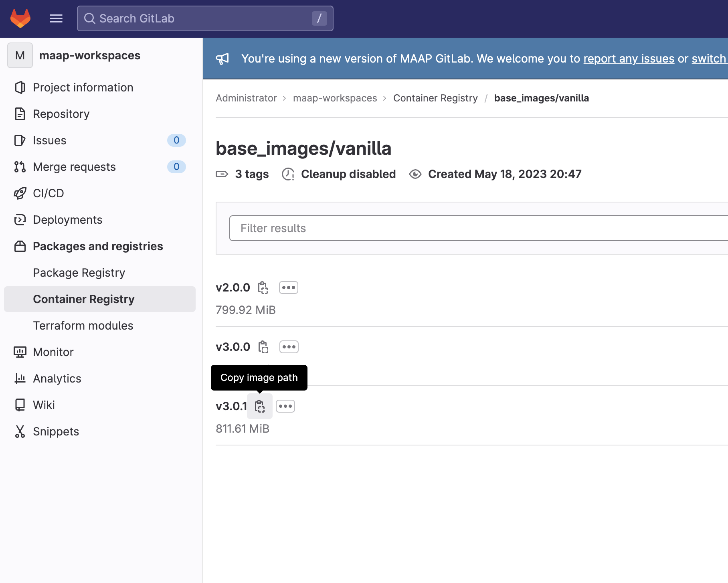728x583 pixels.
Task: Go to Container Registry breadcrumb
Action: point(435,98)
